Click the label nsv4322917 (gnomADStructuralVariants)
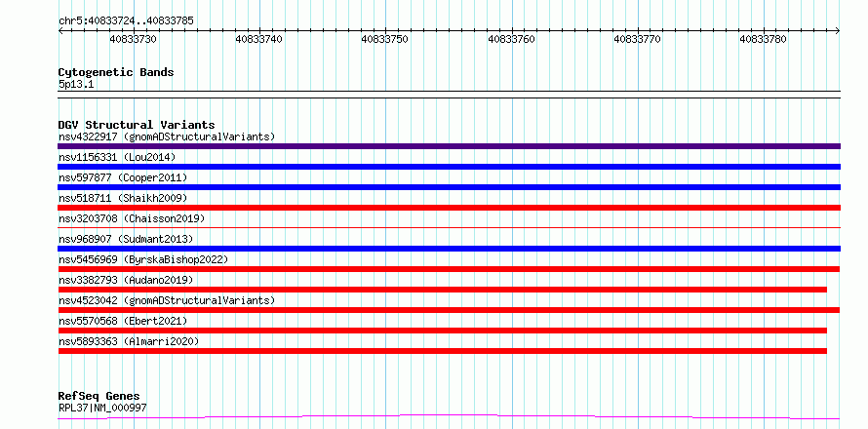This screenshot has height=429, width=868. pos(167,136)
